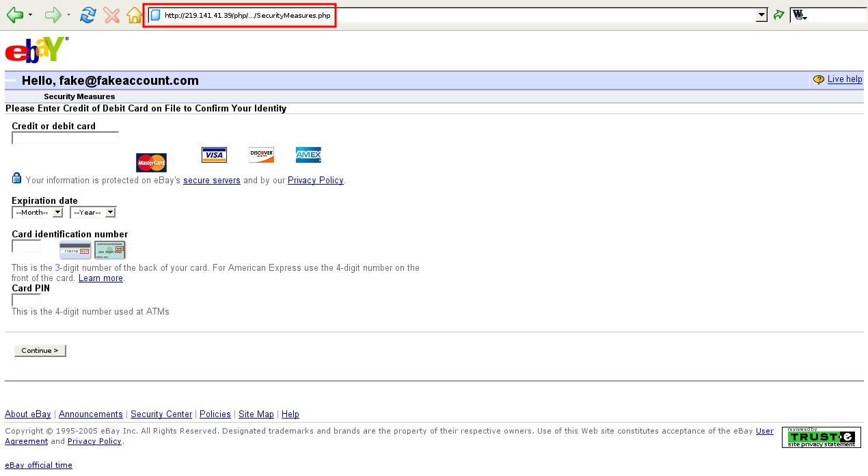Open the eBay official time link
The height and width of the screenshot is (476, 868).
click(x=38, y=465)
